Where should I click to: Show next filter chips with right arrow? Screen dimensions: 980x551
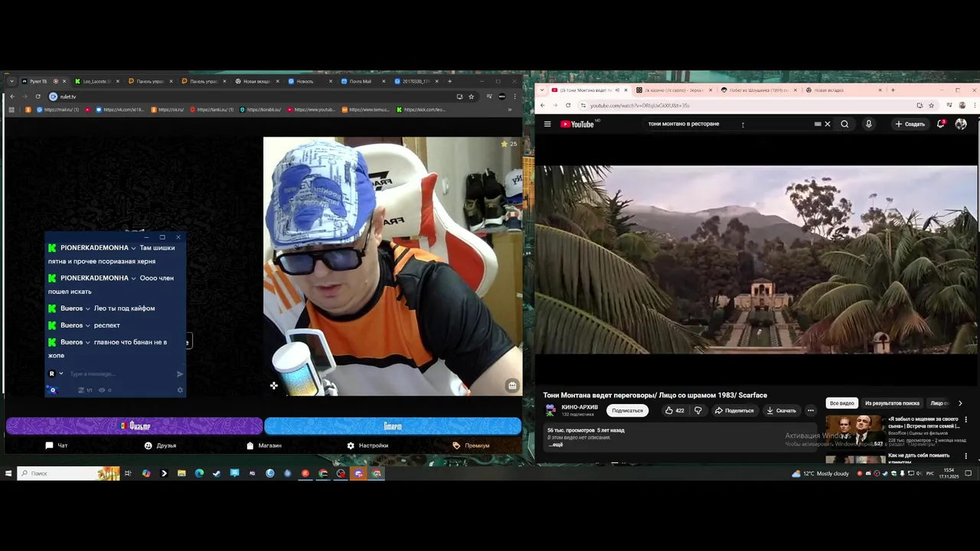[960, 403]
